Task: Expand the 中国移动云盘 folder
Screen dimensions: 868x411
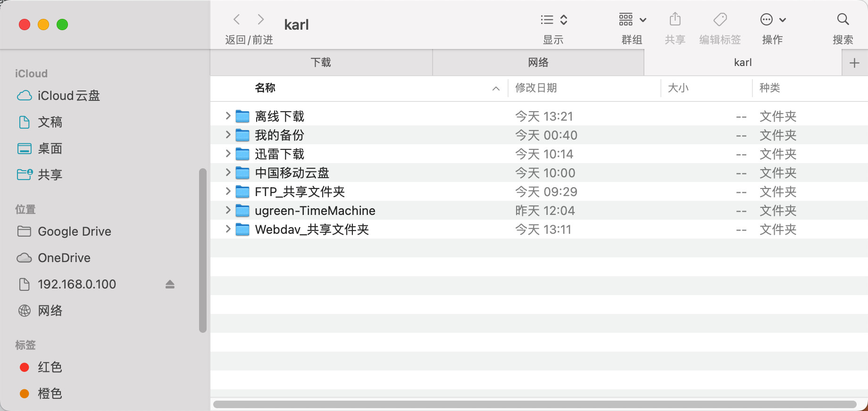Action: (228, 173)
